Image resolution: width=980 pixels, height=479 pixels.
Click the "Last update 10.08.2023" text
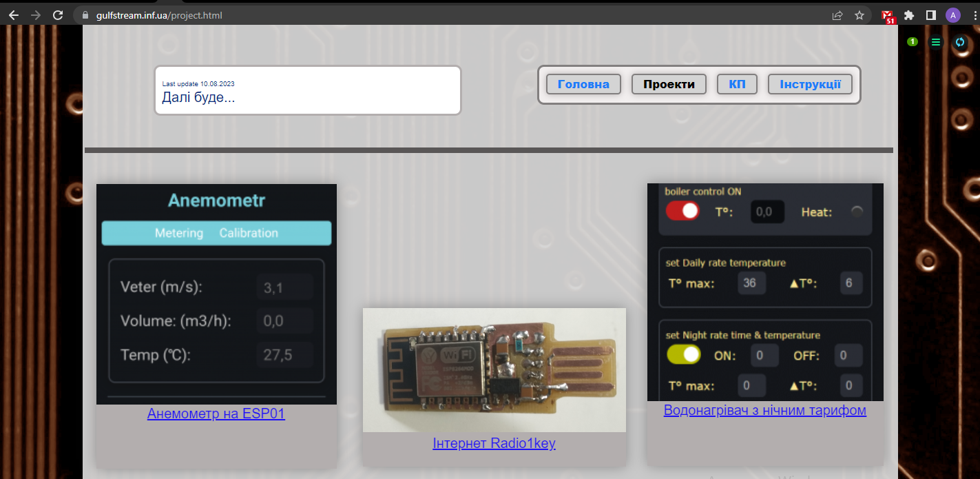click(x=198, y=83)
